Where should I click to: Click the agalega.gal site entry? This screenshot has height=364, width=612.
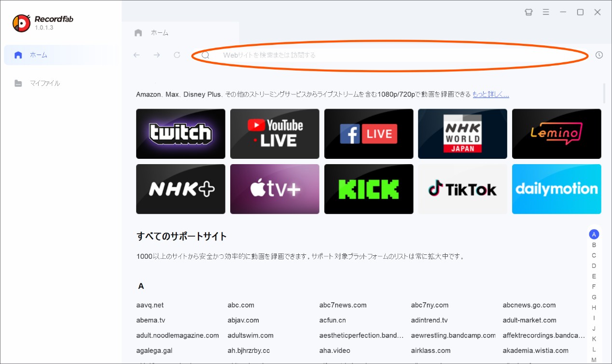[154, 350]
